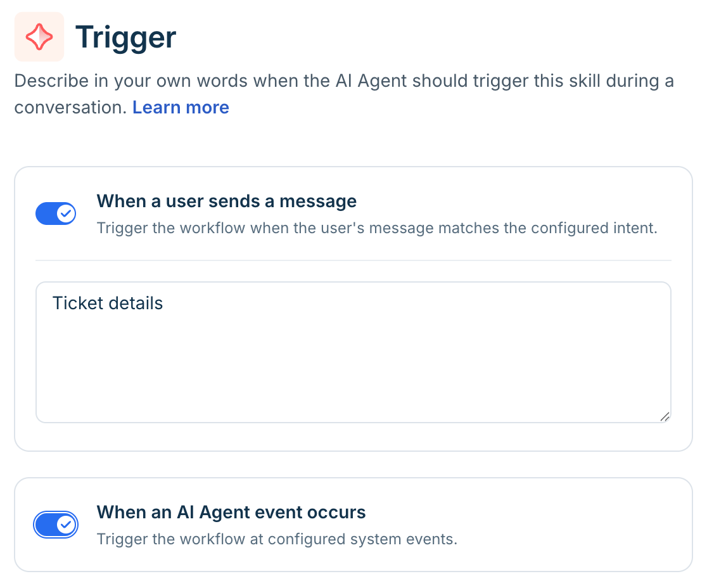
Task: Disable the "When a user sends a message" toggle
Action: click(x=56, y=214)
